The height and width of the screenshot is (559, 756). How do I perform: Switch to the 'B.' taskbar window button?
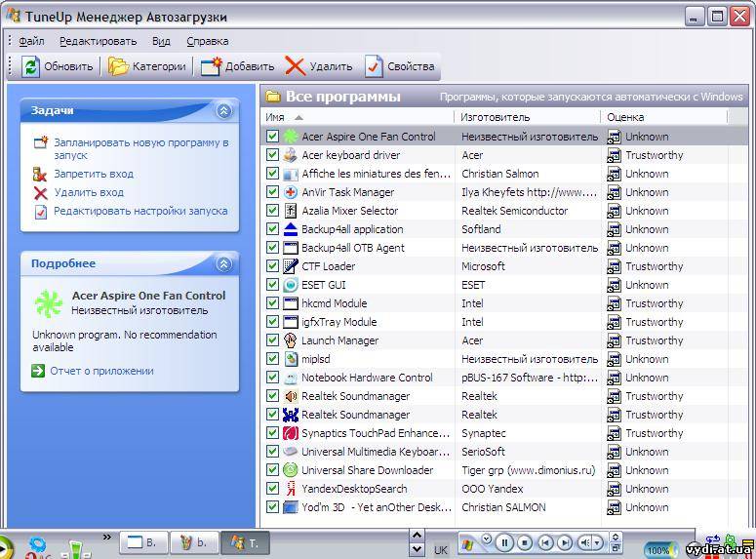(143, 543)
